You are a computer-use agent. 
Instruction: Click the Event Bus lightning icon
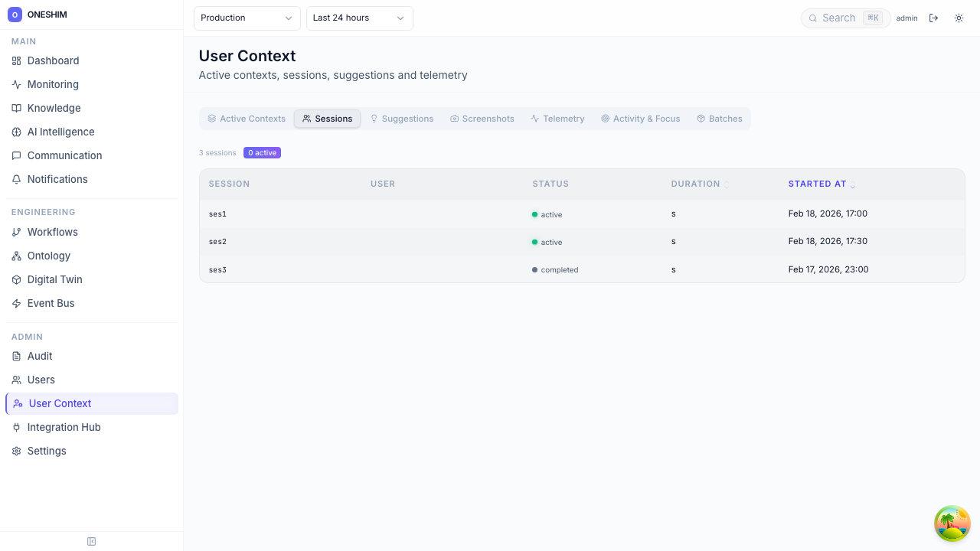pos(16,303)
